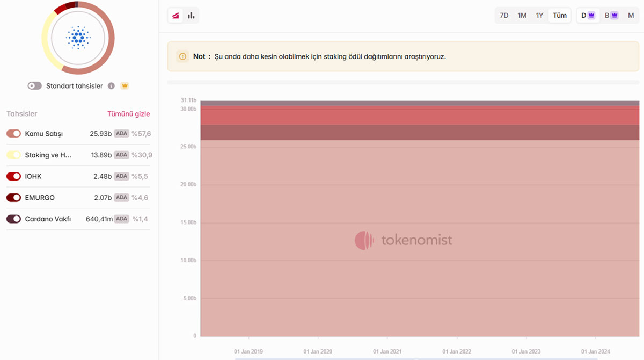This screenshot has height=360, width=644.
Task: Click the info icon beside Standart tahsisler
Action: tap(112, 86)
